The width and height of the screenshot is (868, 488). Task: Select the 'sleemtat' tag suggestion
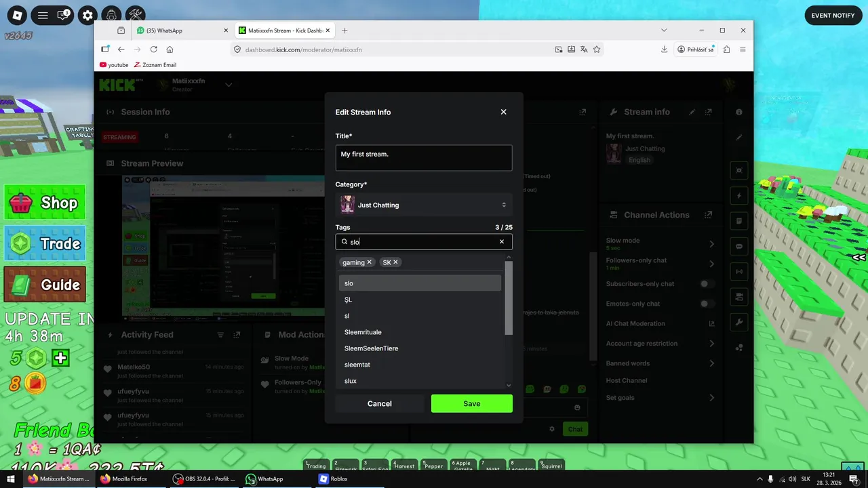[420, 365]
